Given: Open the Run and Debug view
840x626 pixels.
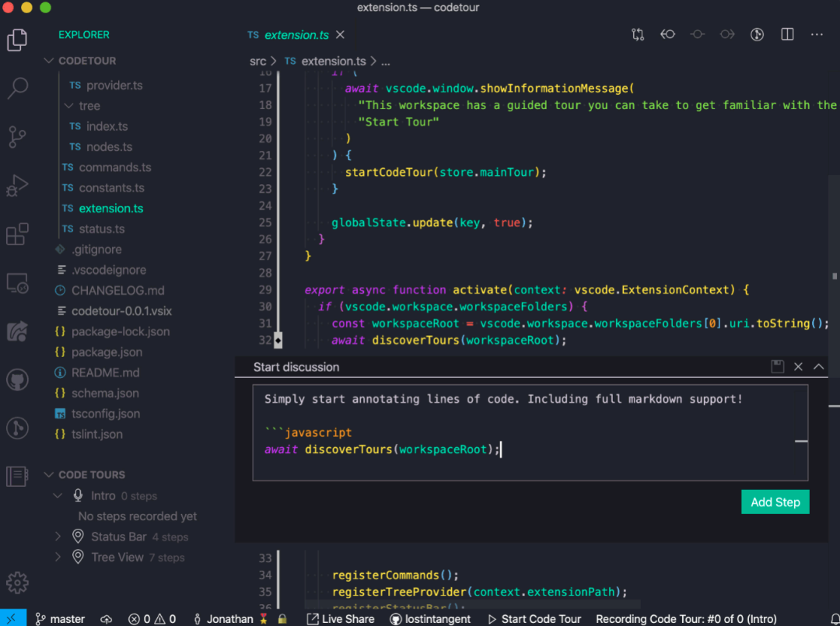Looking at the screenshot, I should click(17, 186).
